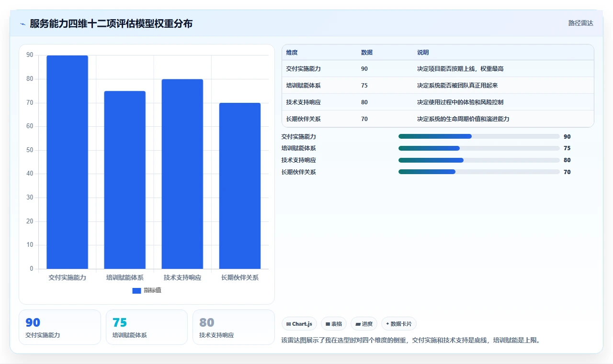Open the 75 培训赋能体系 data card
The width and height of the screenshot is (613, 364).
click(147, 327)
